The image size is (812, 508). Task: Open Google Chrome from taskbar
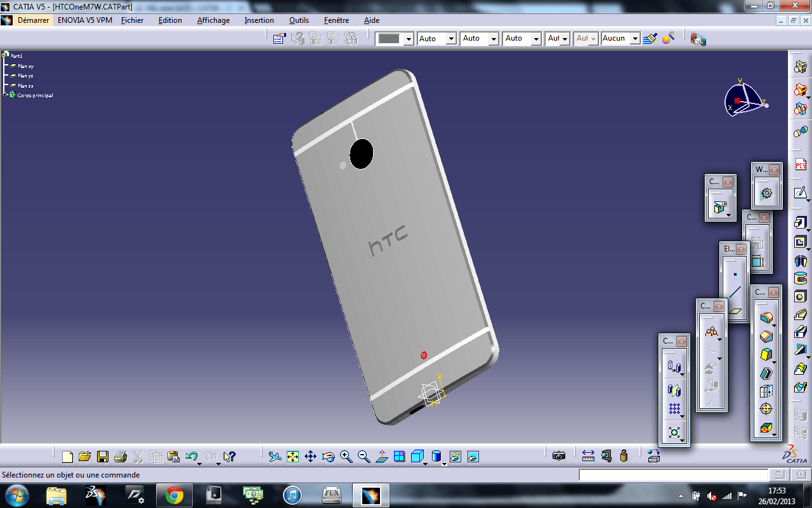click(x=174, y=495)
